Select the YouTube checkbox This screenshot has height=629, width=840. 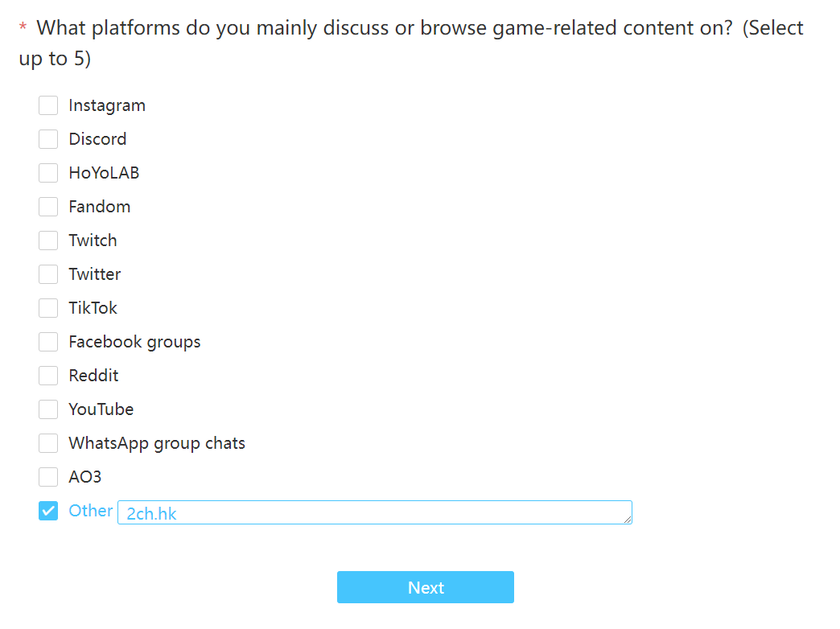click(48, 409)
